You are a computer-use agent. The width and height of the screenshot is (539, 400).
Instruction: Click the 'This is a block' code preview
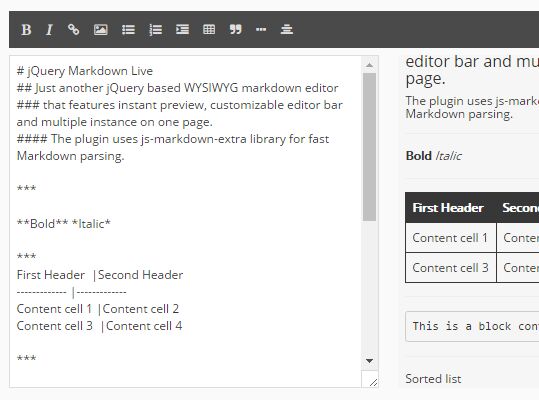tap(472, 326)
